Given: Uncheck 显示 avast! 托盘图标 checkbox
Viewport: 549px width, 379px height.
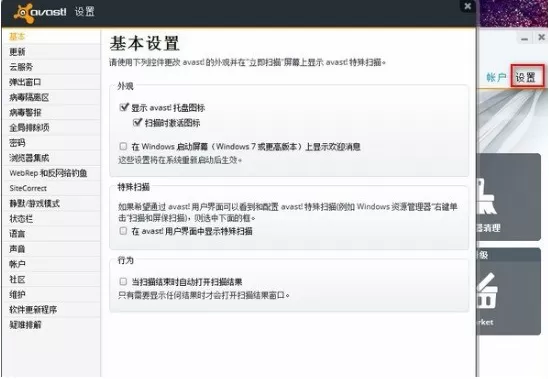Looking at the screenshot, I should tap(124, 107).
